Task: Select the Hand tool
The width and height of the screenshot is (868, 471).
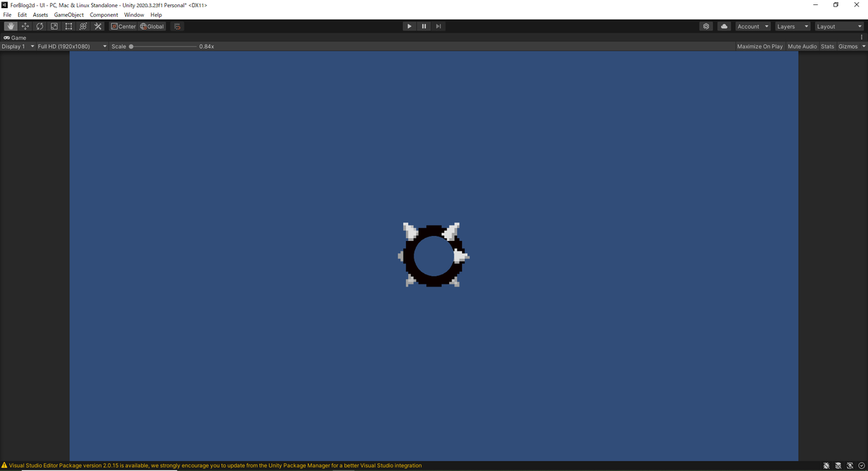Action: point(10,26)
